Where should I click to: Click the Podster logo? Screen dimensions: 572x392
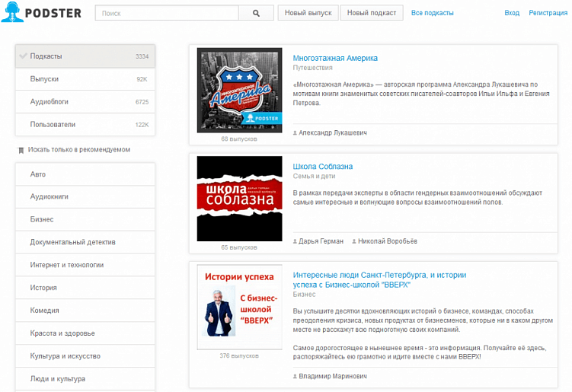click(41, 12)
